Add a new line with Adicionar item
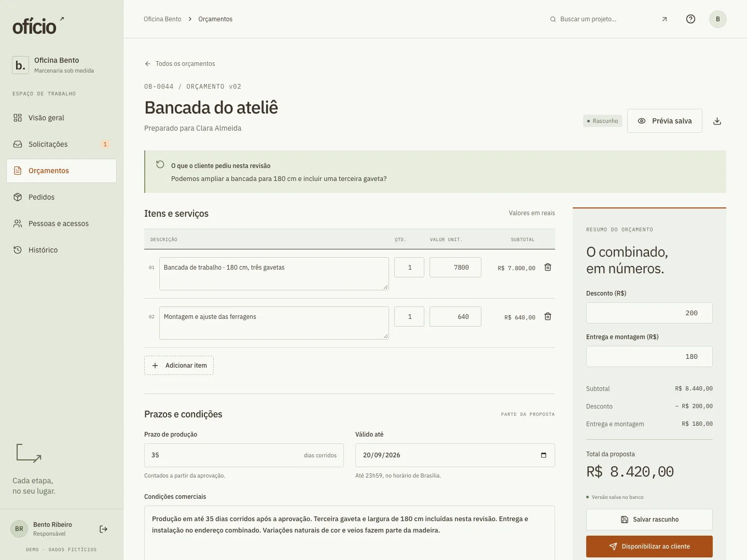 [179, 366]
